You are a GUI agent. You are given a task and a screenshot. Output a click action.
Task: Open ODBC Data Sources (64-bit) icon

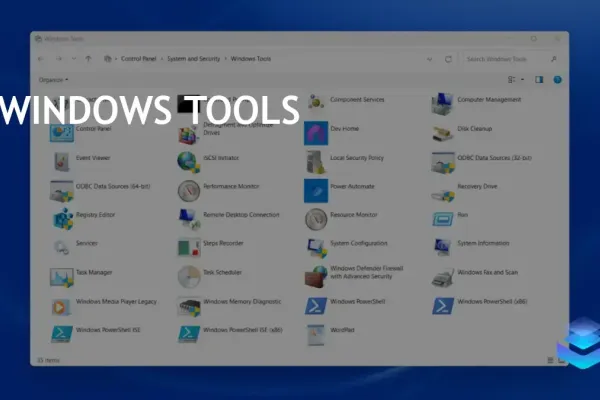[x=62, y=191]
